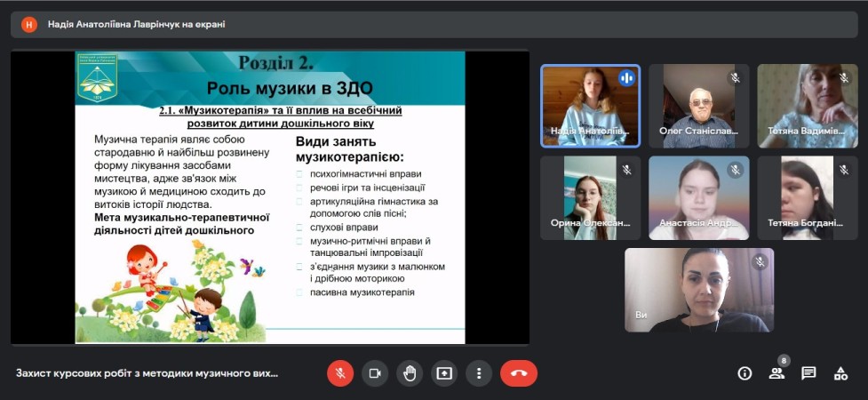
Task: Click the university logo on the slide
Action: 97,78
